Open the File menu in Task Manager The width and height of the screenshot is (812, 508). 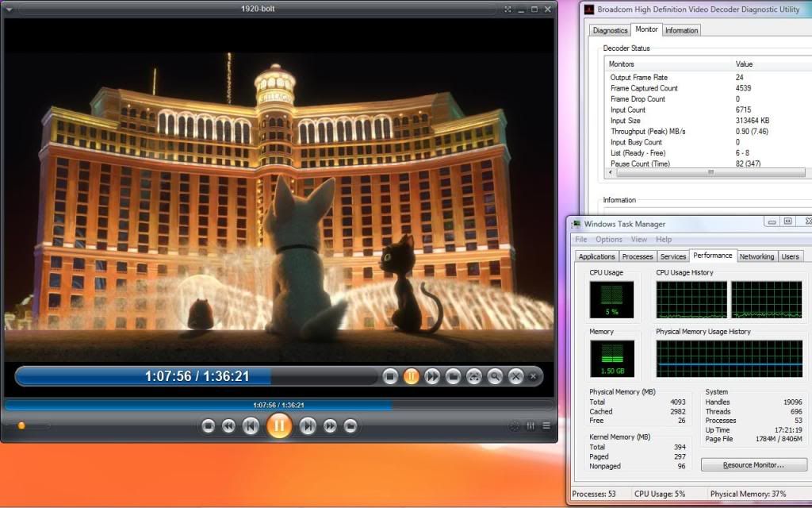(x=581, y=239)
